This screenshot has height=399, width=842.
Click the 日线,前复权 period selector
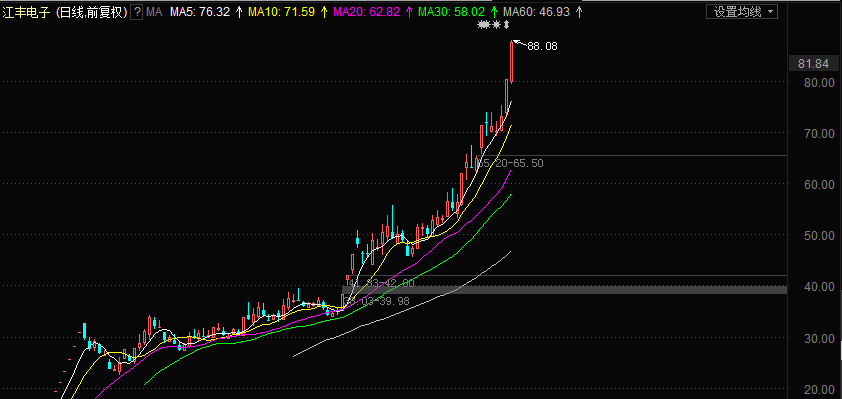coord(92,12)
